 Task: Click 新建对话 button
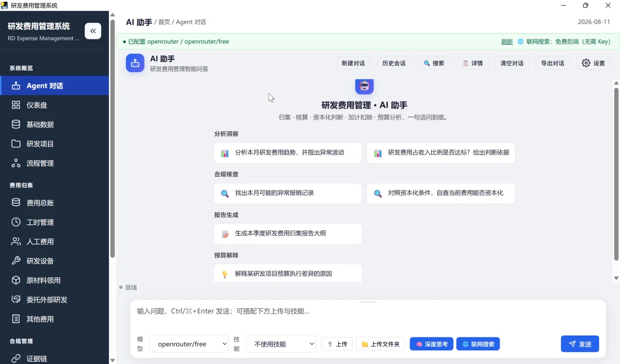pos(353,63)
